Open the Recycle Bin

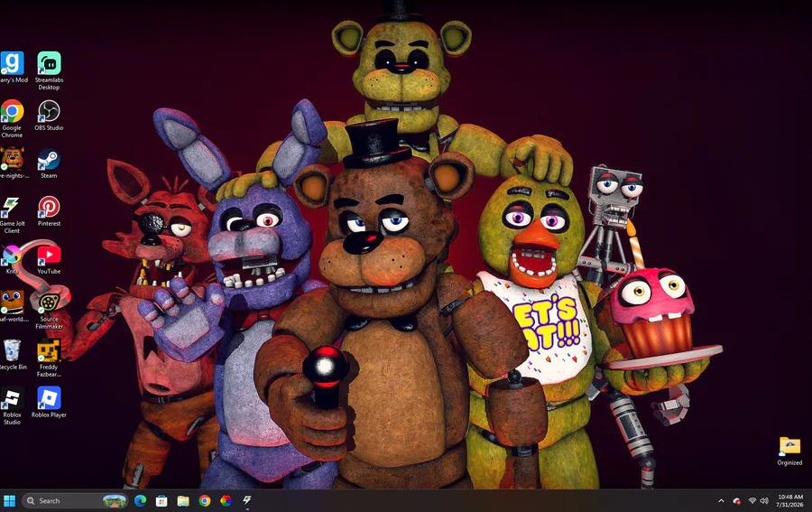tap(13, 355)
